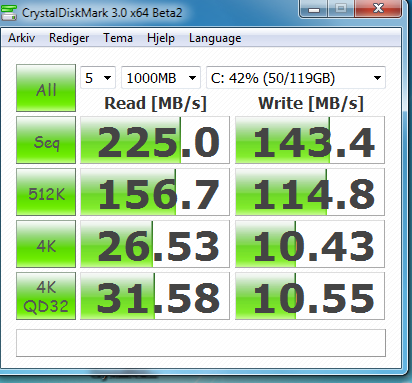Click the Read [MB/s] column header

(155, 103)
